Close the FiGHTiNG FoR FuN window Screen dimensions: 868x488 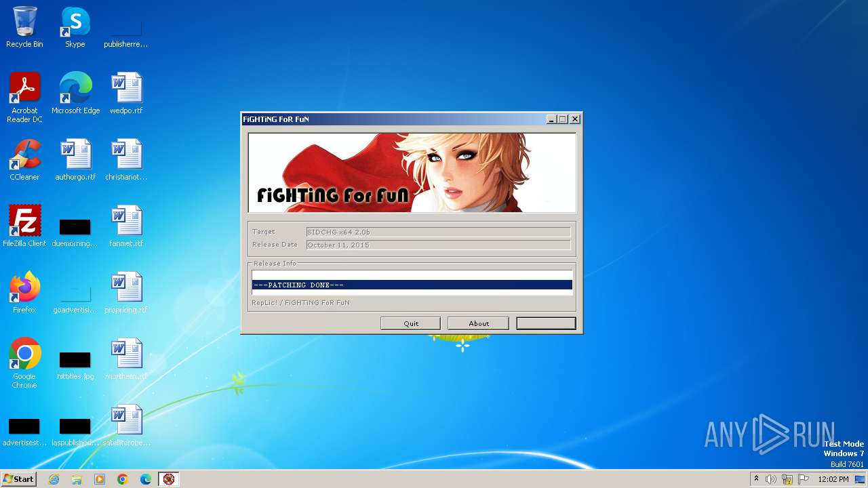tap(575, 119)
